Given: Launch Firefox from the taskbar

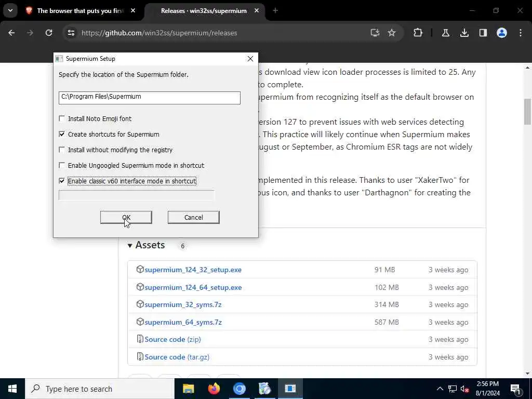Looking at the screenshot, I should click(x=214, y=389).
